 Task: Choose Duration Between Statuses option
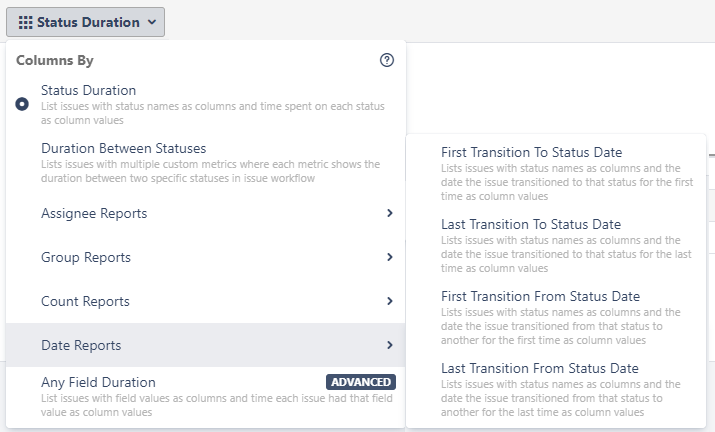[123, 149]
